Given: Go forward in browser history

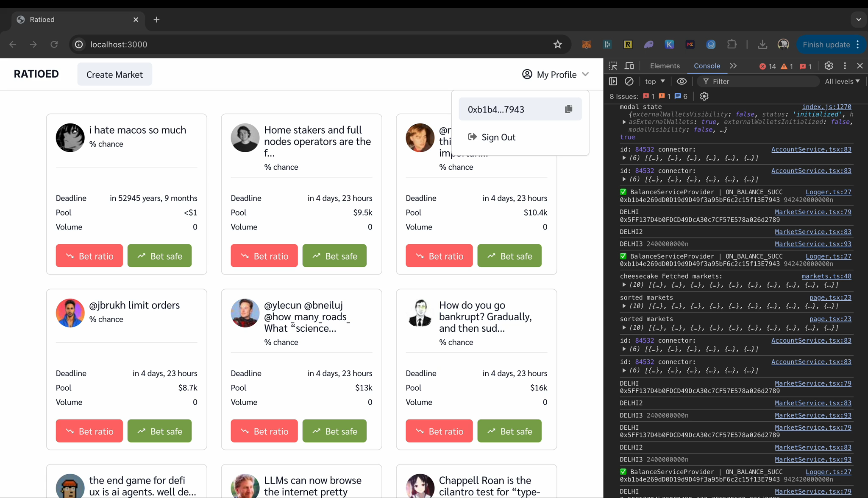Looking at the screenshot, I should pos(33,45).
